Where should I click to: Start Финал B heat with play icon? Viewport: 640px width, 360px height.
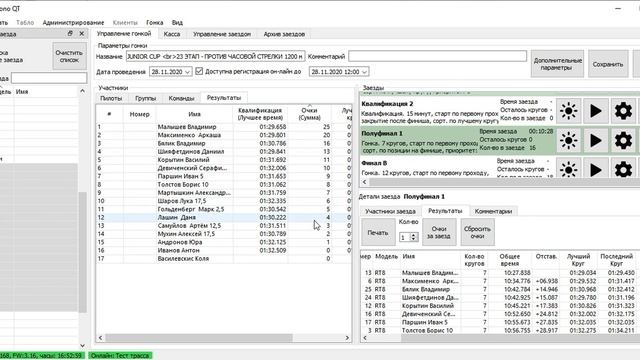coord(596,169)
